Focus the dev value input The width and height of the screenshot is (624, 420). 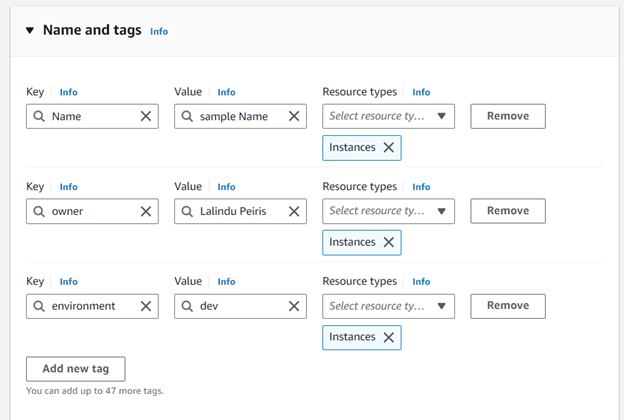(x=240, y=306)
